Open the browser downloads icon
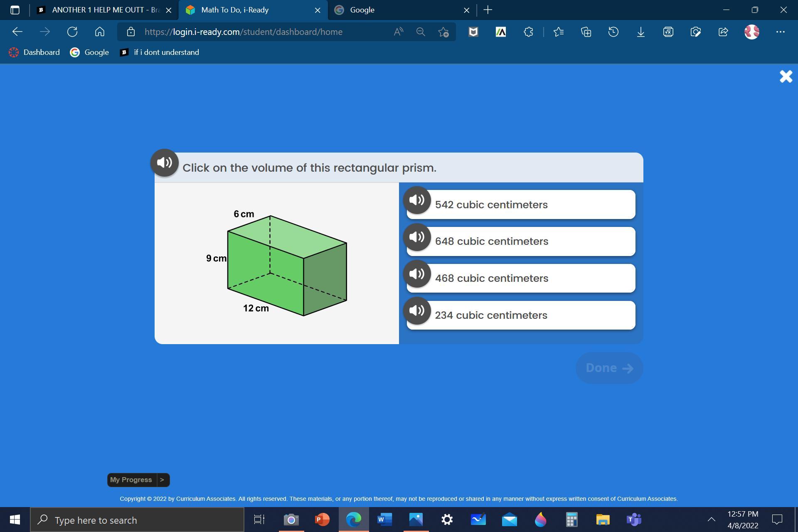The width and height of the screenshot is (798, 532). pos(640,32)
